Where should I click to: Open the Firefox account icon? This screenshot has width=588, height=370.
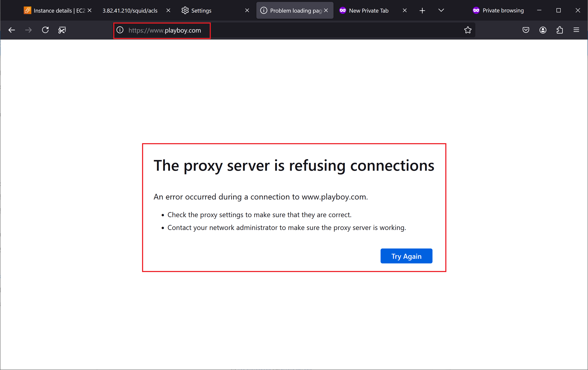pyautogui.click(x=543, y=30)
